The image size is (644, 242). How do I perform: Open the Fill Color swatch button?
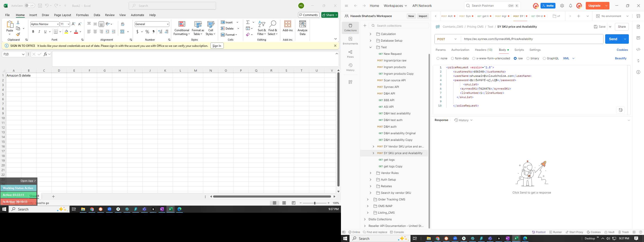(66, 32)
